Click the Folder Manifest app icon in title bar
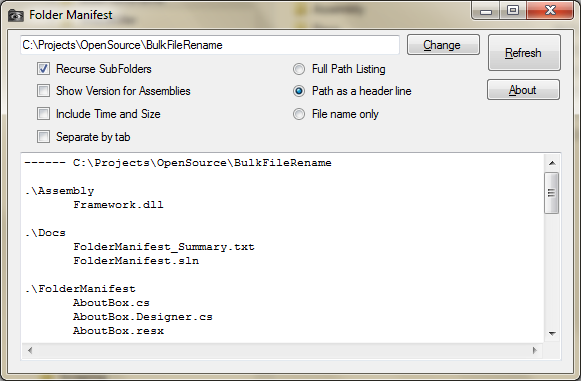 (x=16, y=16)
